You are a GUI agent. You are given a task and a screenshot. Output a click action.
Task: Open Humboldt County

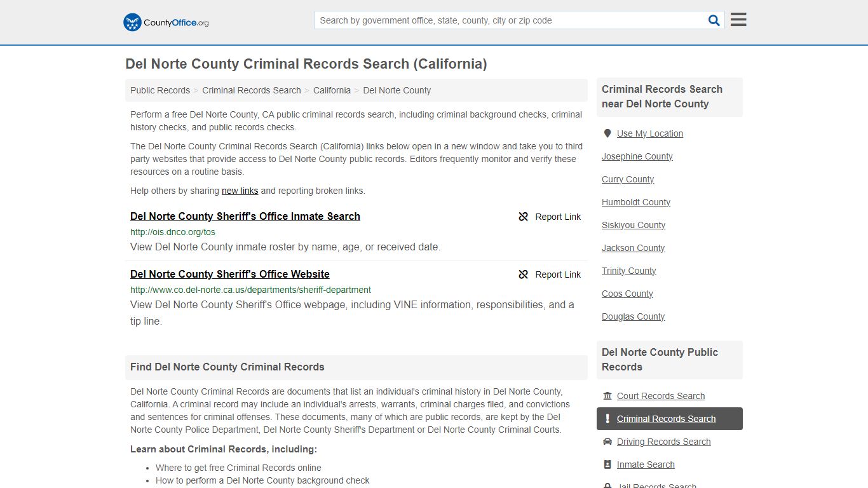click(636, 202)
